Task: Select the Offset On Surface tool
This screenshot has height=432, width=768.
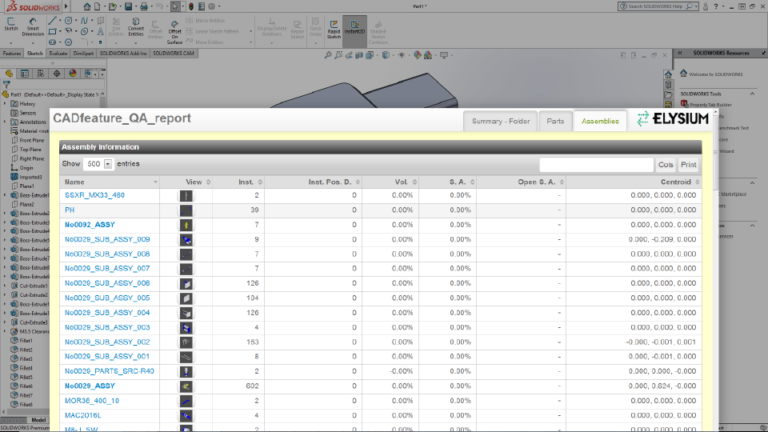Action: [x=174, y=32]
